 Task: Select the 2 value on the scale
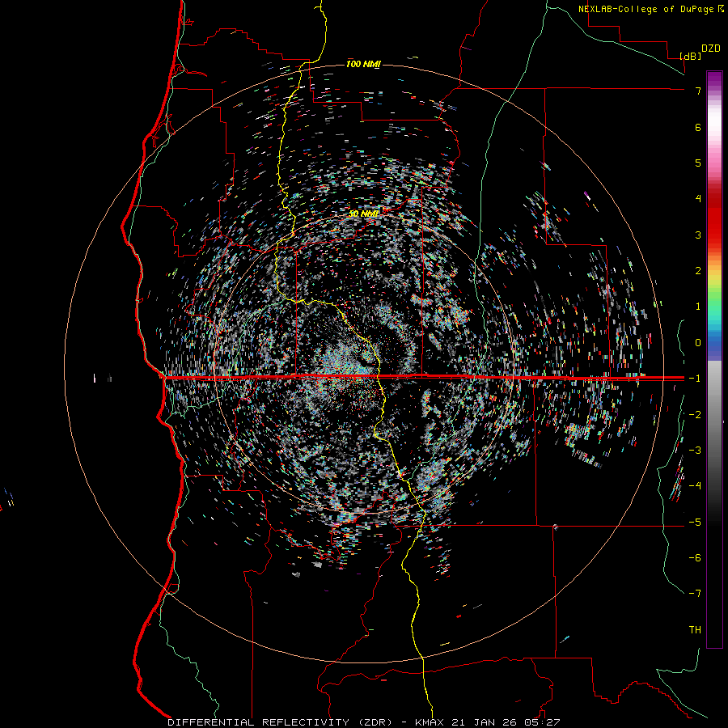[x=698, y=271]
